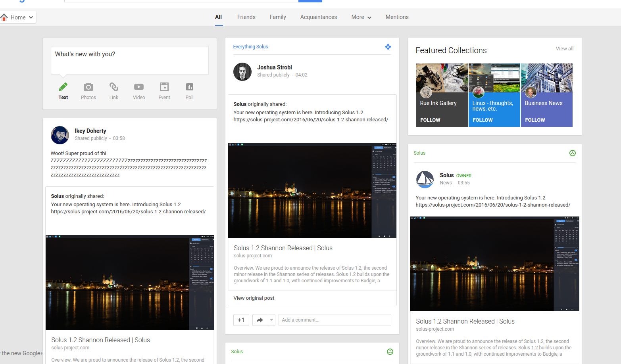Click the share arrow on Joshua Strobl's post
621x364 pixels.
tap(260, 320)
